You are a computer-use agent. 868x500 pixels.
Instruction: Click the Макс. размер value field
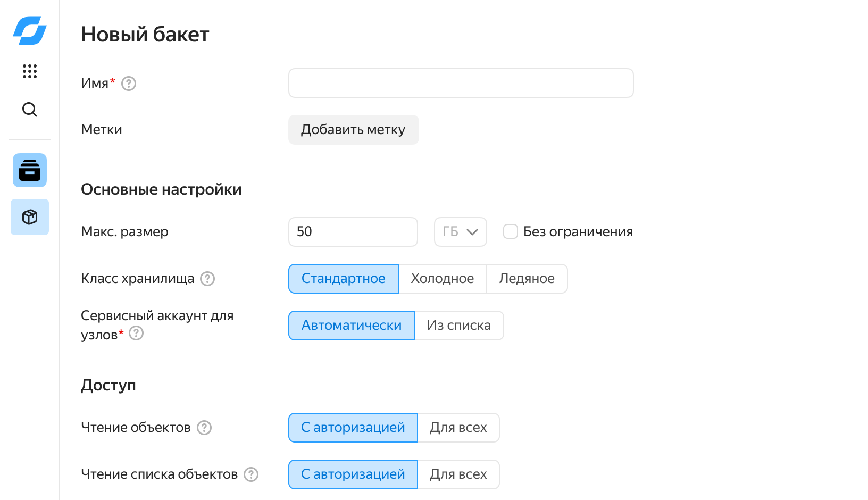click(353, 232)
